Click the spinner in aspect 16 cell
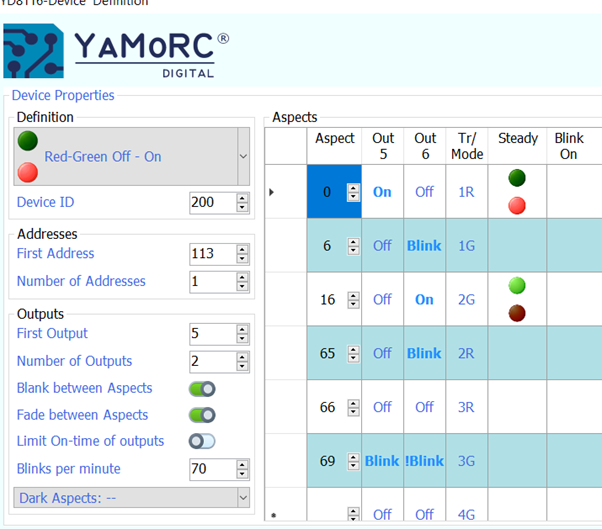602x529 pixels. click(x=353, y=299)
